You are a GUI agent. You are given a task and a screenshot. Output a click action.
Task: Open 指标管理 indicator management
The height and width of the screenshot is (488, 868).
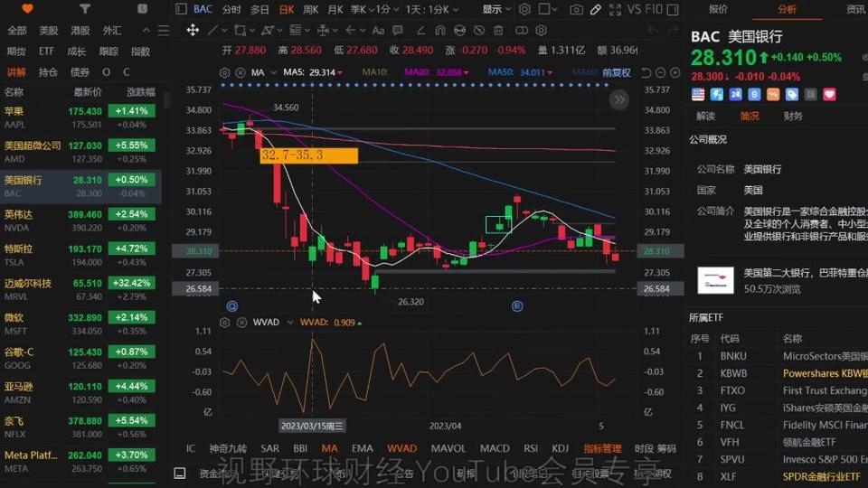(x=602, y=448)
